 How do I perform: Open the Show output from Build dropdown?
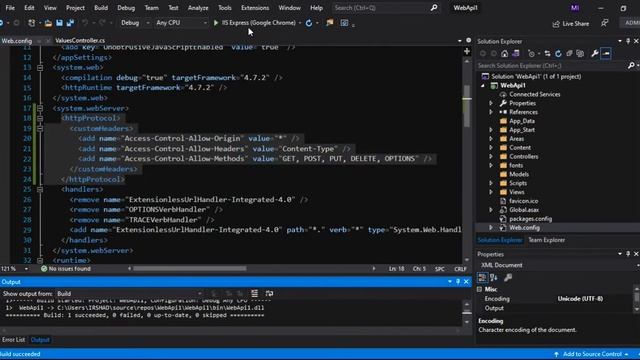[129, 293]
